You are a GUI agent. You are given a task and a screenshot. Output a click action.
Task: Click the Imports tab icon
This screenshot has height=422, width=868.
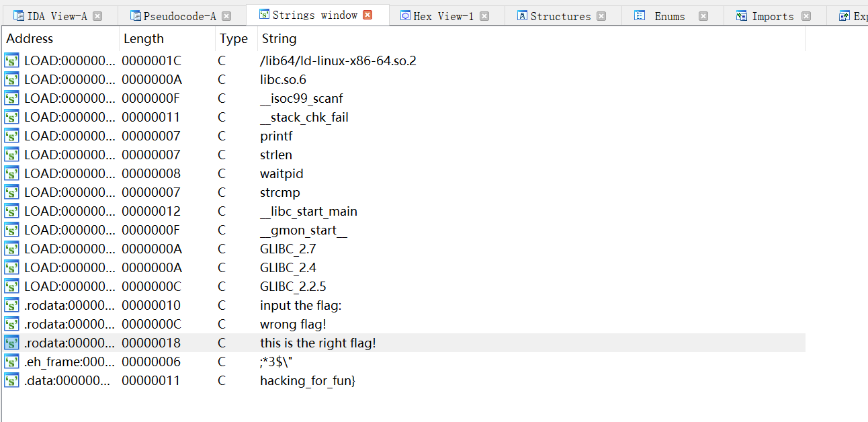point(742,16)
